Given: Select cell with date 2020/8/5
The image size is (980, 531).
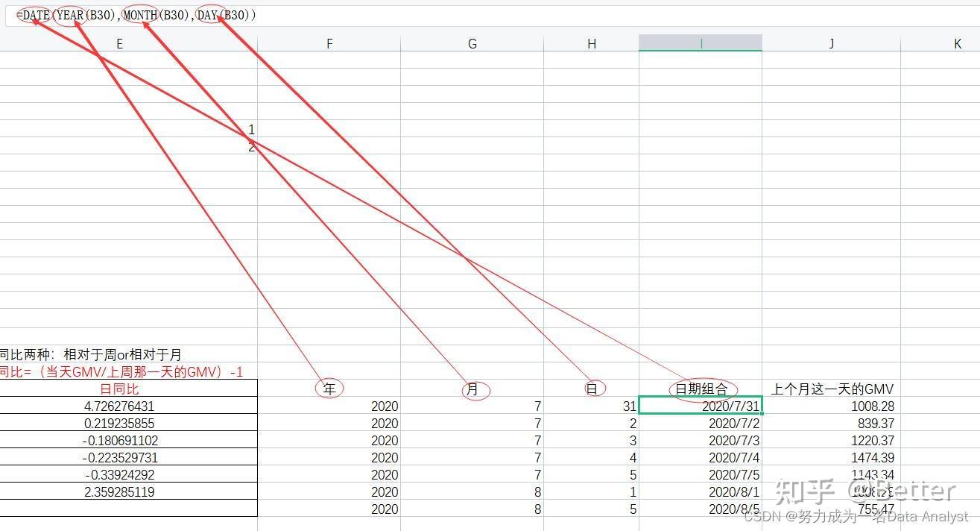Looking at the screenshot, I should click(701, 509).
